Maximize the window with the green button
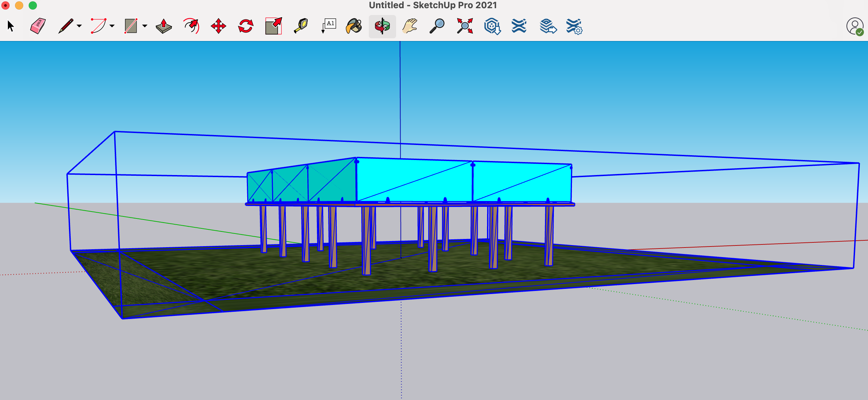Screen dimensions: 868x400 (x=33, y=5)
